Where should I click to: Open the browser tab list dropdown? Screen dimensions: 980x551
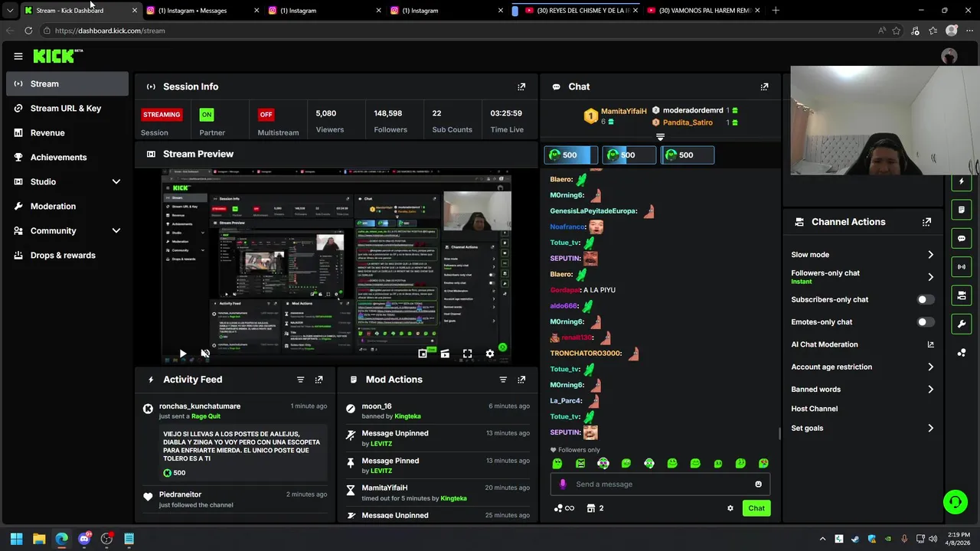[x=10, y=10]
